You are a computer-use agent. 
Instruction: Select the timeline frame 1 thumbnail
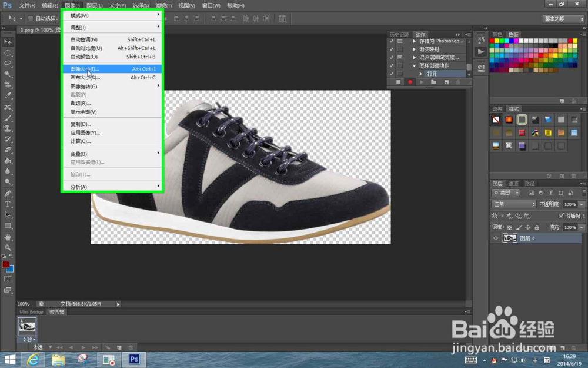pos(27,326)
